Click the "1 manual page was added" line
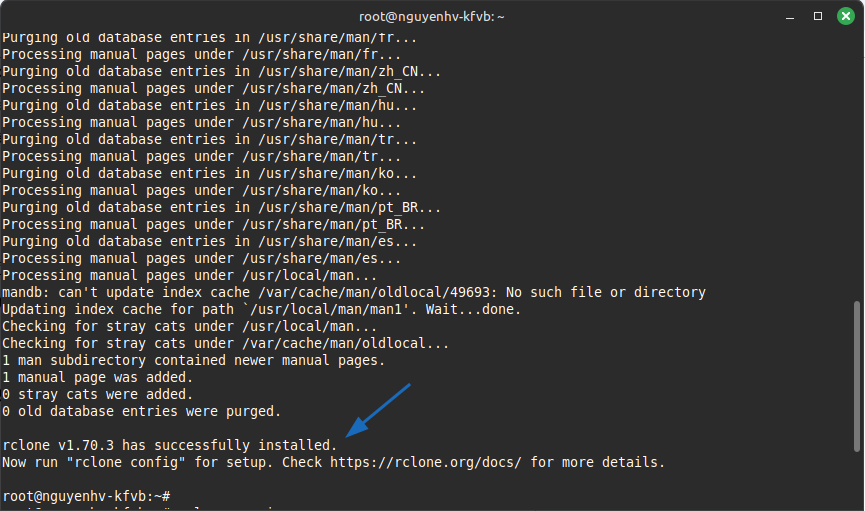 (97, 377)
